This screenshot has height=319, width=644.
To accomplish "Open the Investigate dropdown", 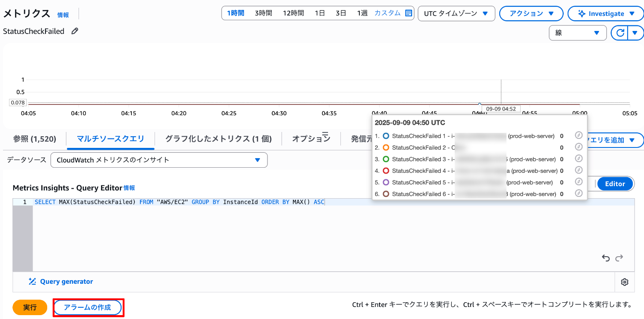I will [x=606, y=13].
